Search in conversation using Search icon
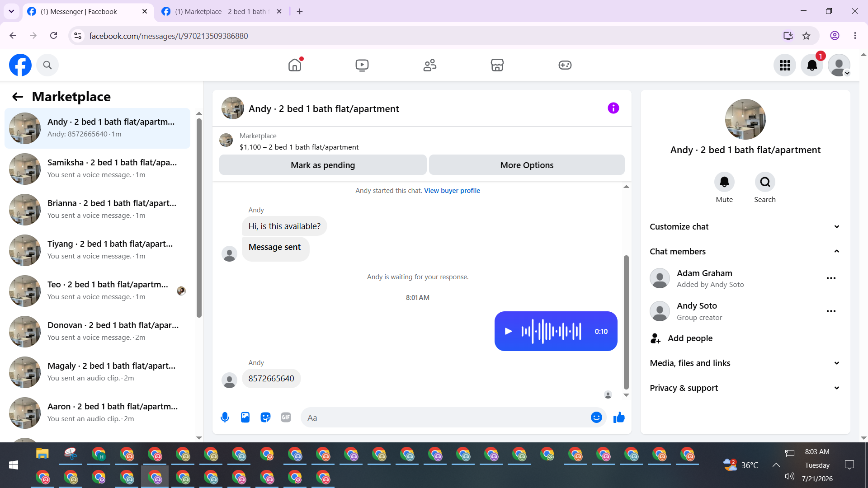Image resolution: width=868 pixels, height=488 pixels. [765, 182]
